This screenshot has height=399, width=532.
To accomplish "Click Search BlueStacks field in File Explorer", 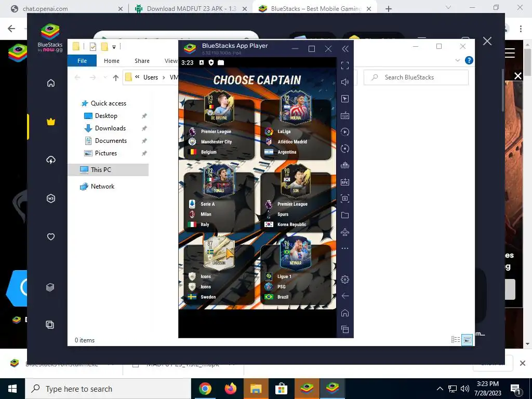I will (x=416, y=77).
